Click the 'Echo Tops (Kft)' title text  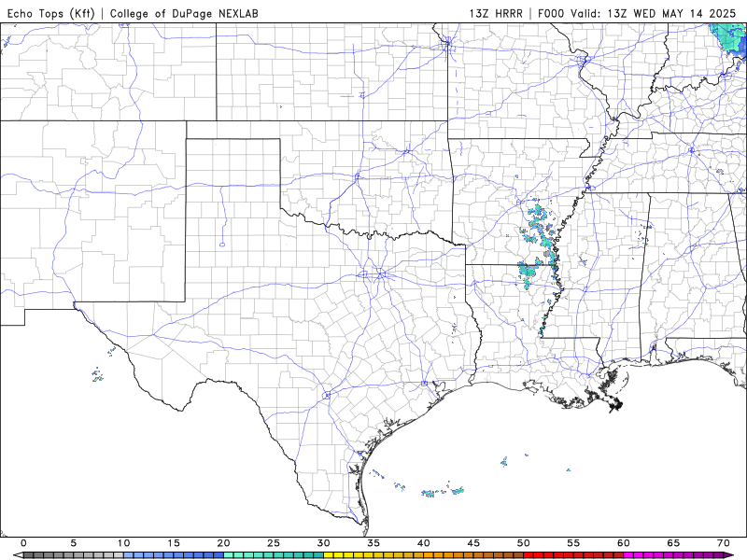point(51,14)
